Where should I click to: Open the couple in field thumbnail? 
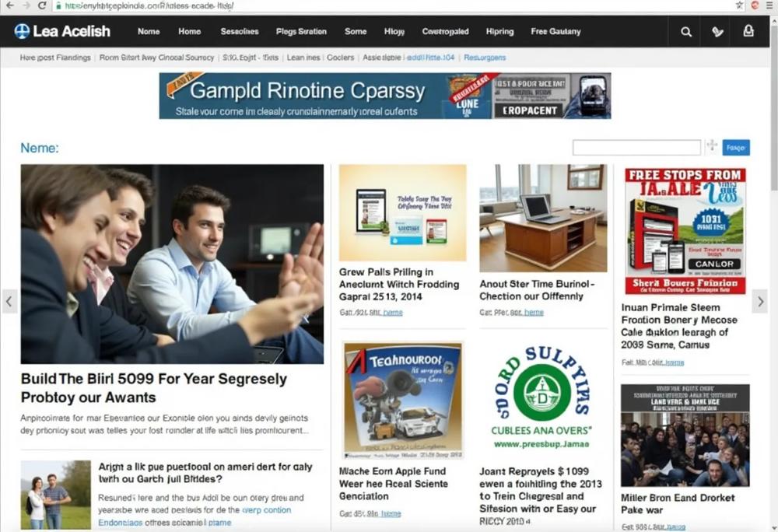click(56, 495)
